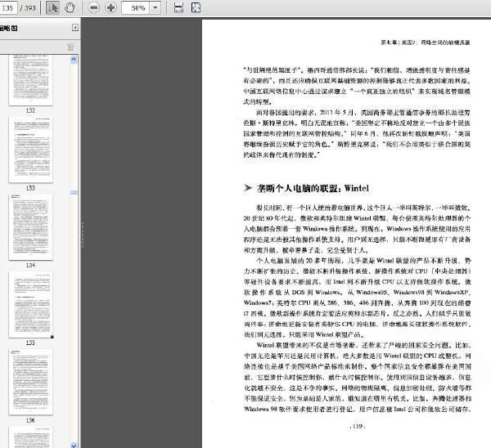491x448 pixels.
Task: Click thumbnail scrollbar down arrow
Action: click(x=74, y=445)
